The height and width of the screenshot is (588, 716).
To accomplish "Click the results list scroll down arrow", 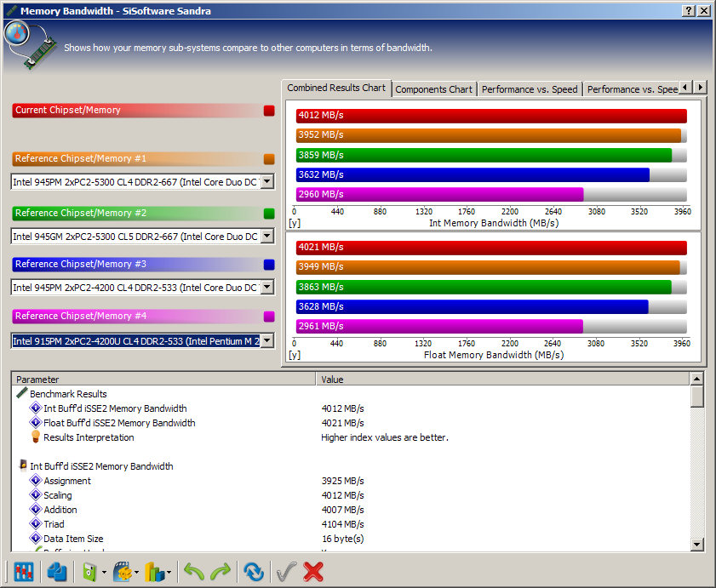I will coord(696,544).
